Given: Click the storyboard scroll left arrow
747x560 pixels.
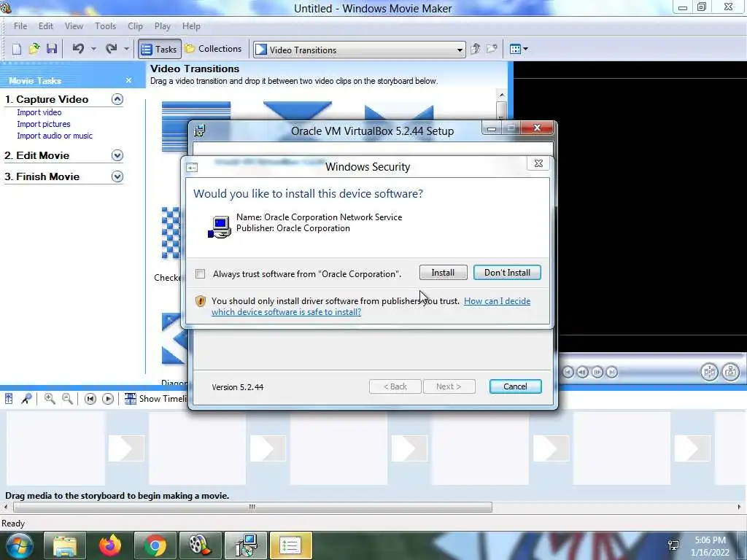Looking at the screenshot, I should [x=6, y=507].
